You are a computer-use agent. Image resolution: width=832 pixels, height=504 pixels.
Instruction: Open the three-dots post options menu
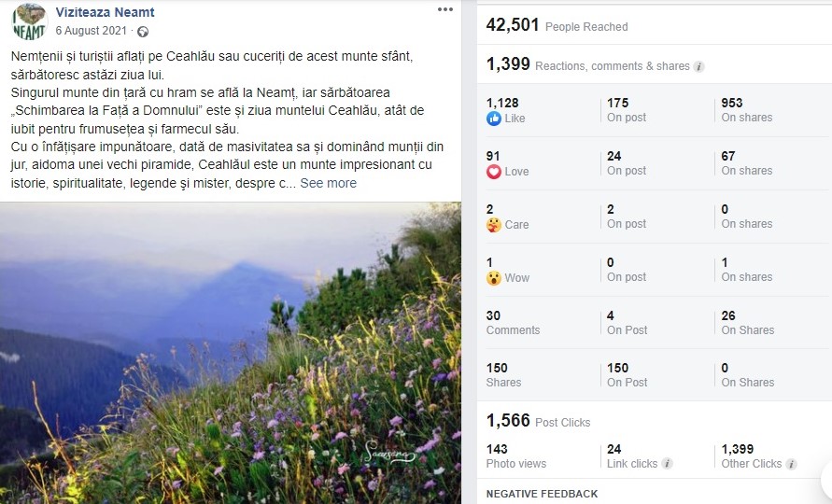tap(445, 9)
